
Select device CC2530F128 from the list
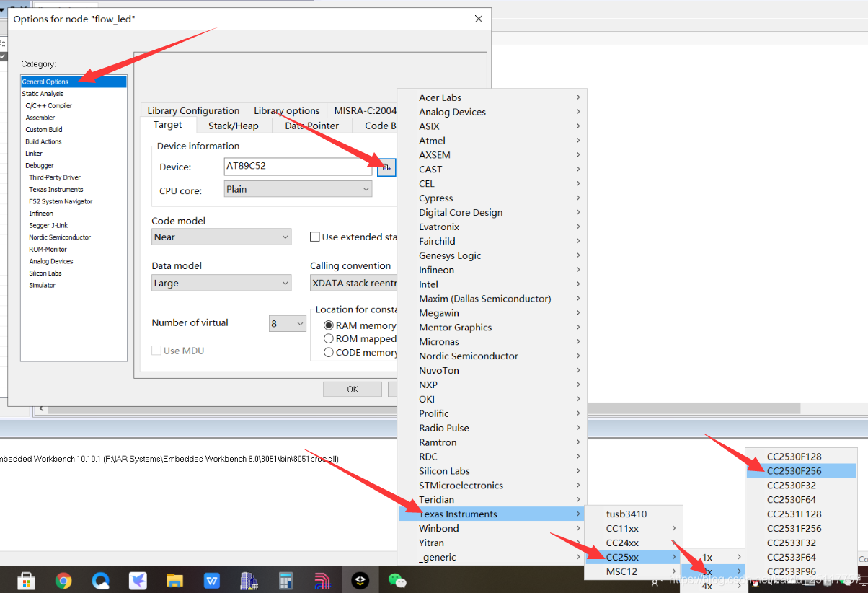pos(801,456)
